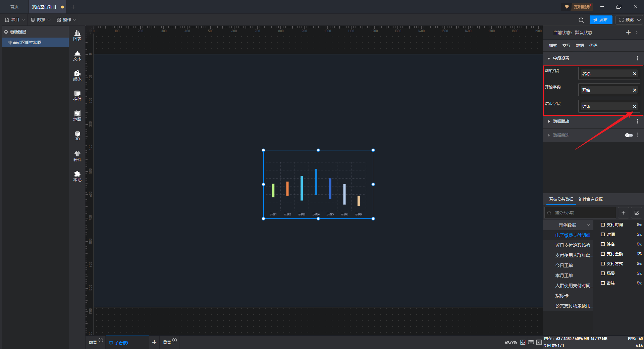Open the 套件 (kit) component panel

point(77,156)
